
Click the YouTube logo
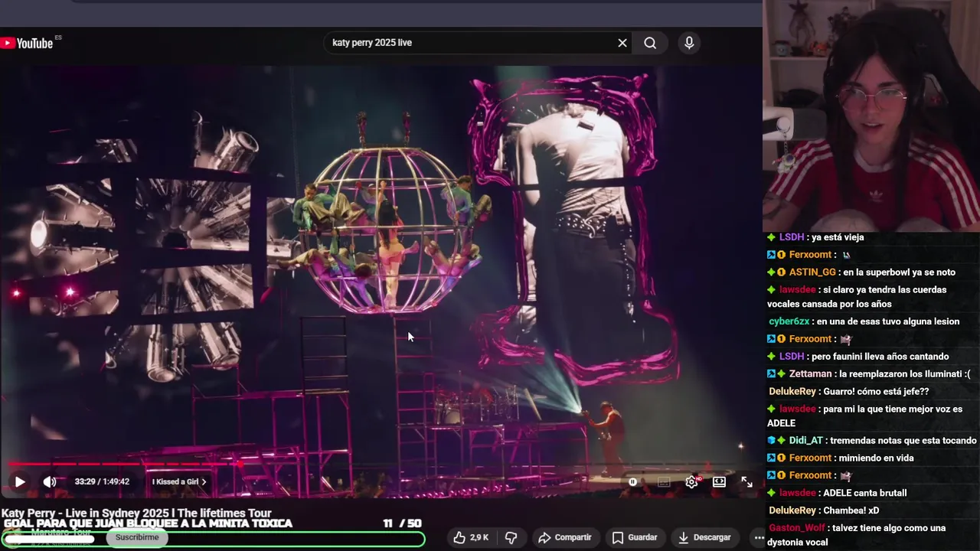[27, 43]
